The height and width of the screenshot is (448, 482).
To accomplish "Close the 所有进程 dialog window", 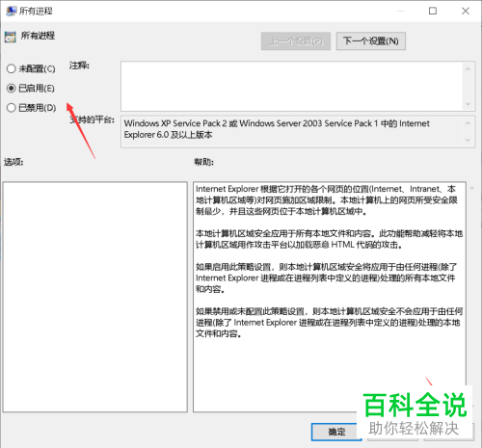I will coord(466,11).
